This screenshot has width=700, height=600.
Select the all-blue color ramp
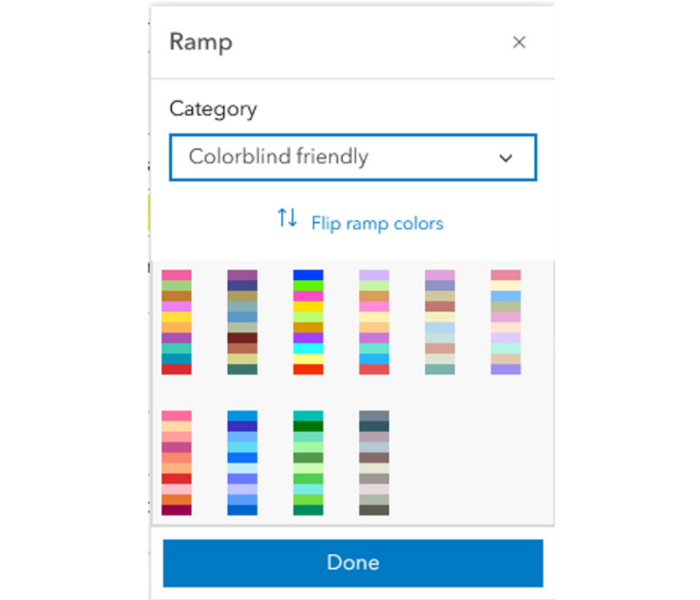pyautogui.click(x=242, y=463)
